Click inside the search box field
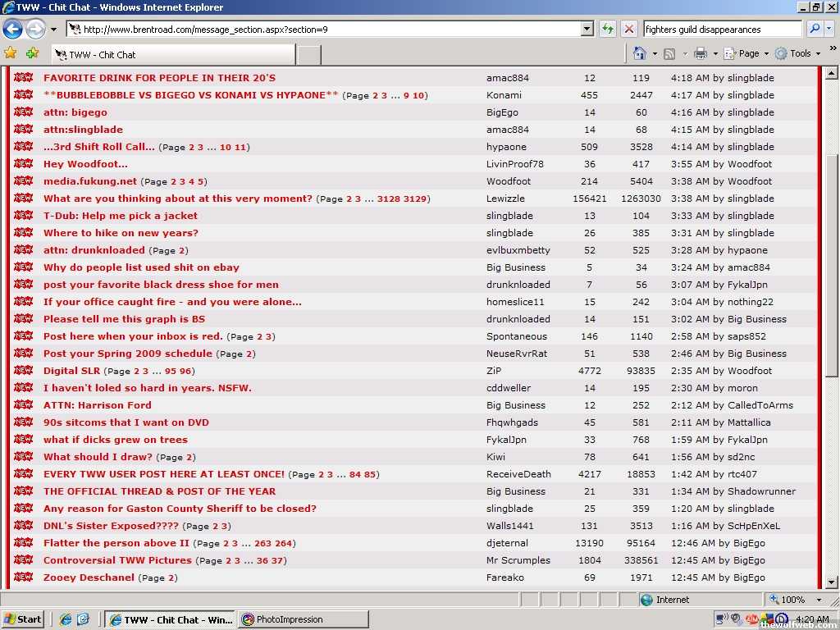Image resolution: width=840 pixels, height=630 pixels. (x=722, y=30)
